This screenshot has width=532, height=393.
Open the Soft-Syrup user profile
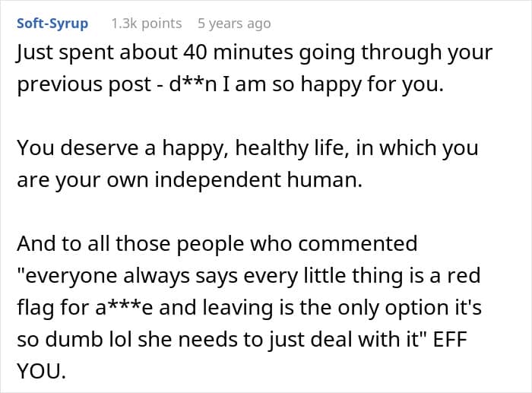pyautogui.click(x=52, y=24)
